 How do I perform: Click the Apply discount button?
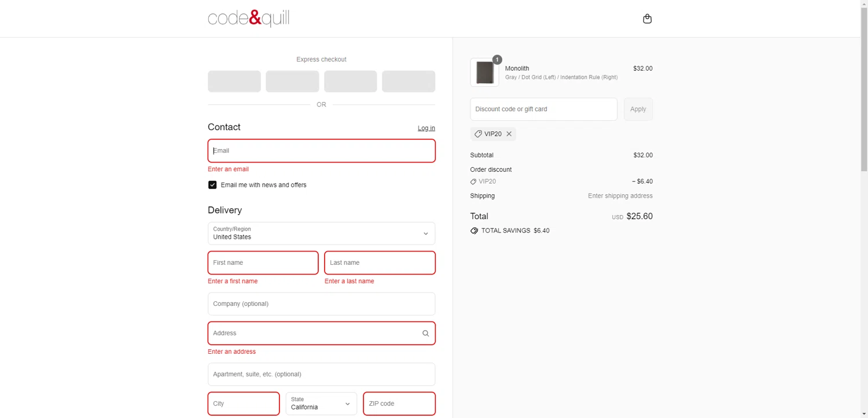click(638, 109)
